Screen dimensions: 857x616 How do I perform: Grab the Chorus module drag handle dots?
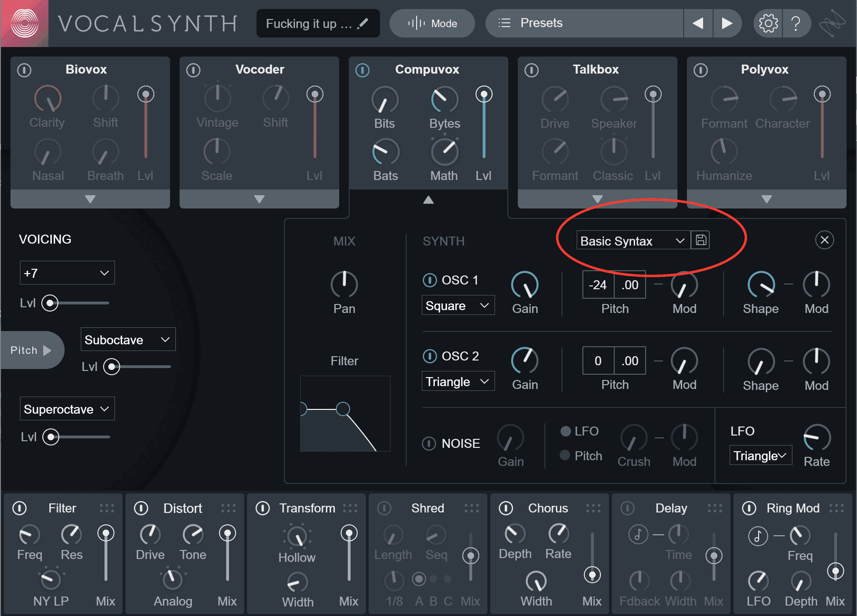[593, 508]
